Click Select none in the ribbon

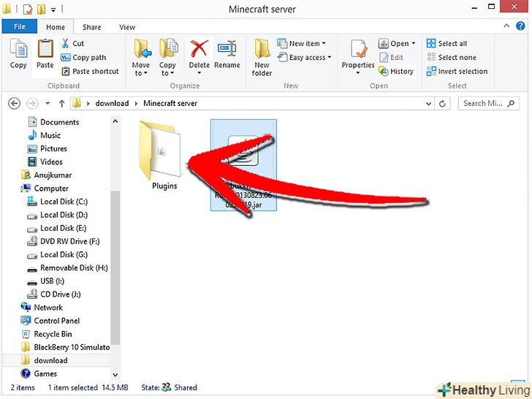[452, 57]
